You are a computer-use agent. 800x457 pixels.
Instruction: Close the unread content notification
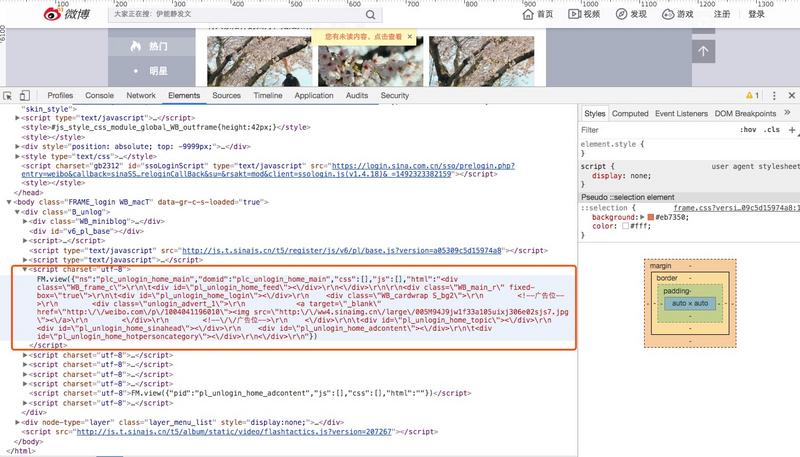tap(409, 37)
